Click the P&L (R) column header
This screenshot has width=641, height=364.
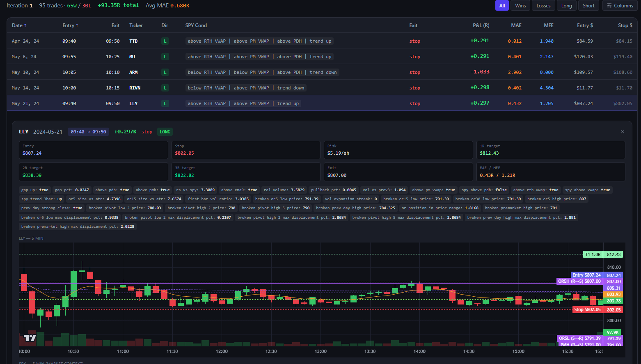[x=481, y=25]
